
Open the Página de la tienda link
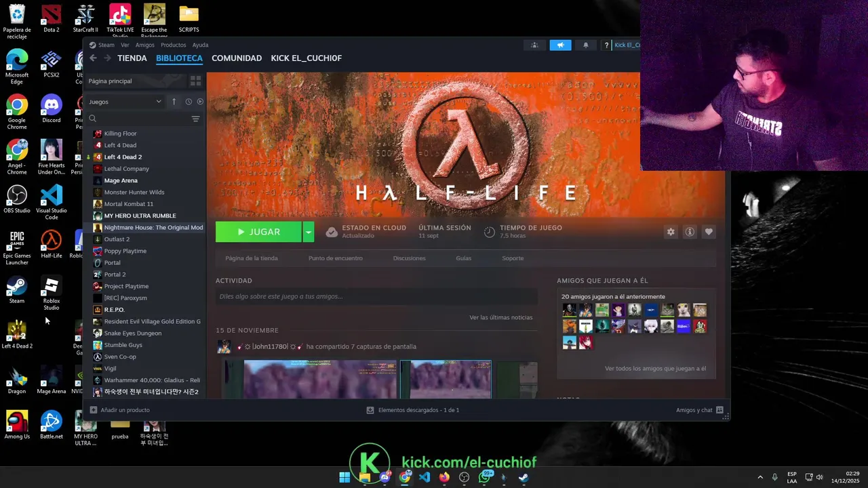tap(252, 258)
